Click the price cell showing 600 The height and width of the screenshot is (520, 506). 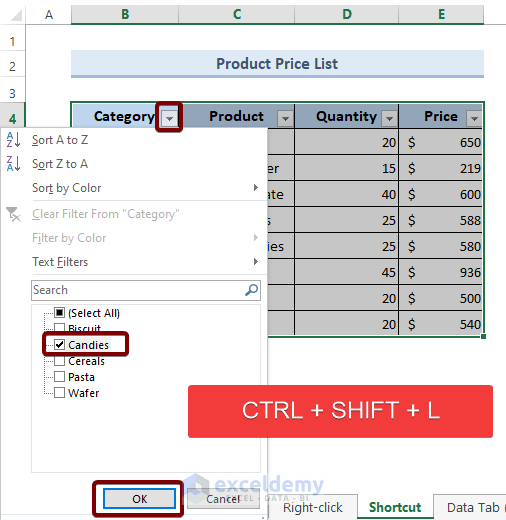(441, 194)
